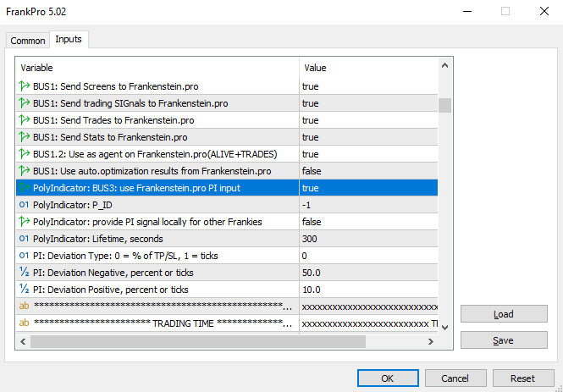Close the FrankPro 5.02 window
The width and height of the screenshot is (563, 392).
pos(544,11)
